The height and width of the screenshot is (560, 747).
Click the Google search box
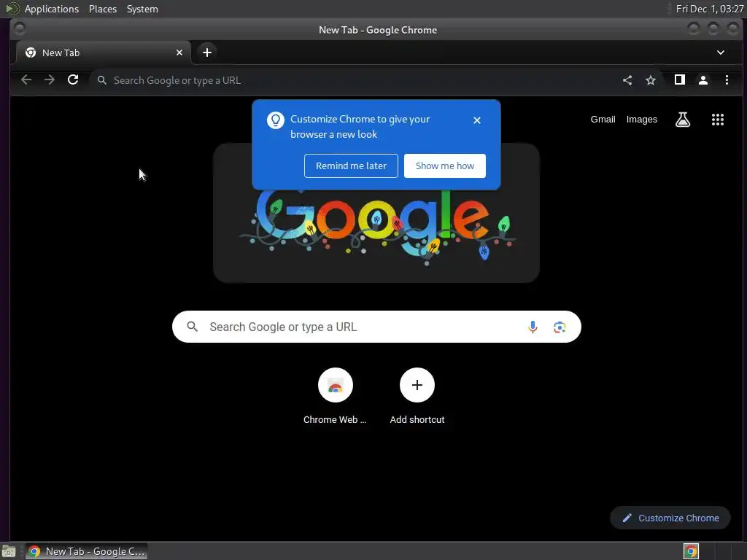(376, 327)
